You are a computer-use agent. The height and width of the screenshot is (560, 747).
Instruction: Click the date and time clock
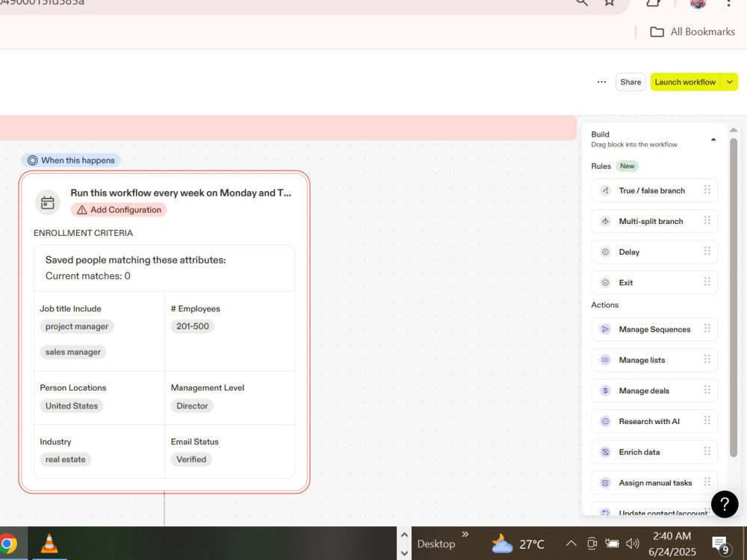672,544
